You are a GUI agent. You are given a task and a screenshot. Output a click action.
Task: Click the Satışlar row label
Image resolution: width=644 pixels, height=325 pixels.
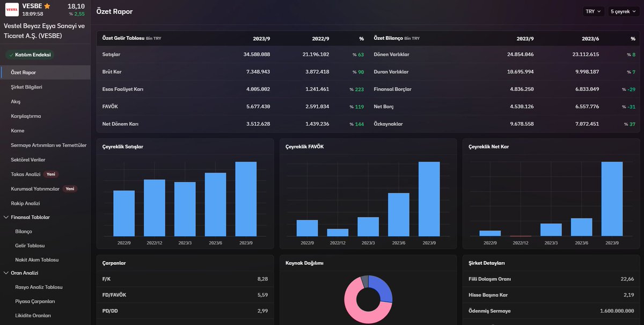coord(112,54)
